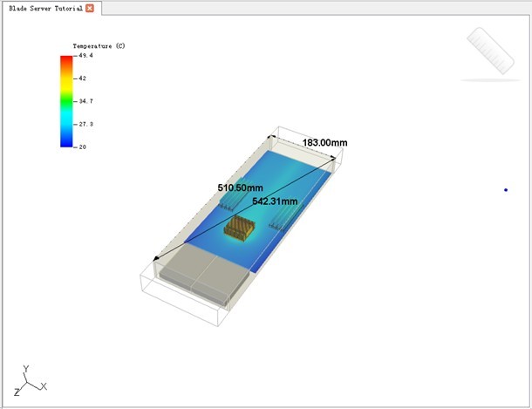The height and width of the screenshot is (409, 532).
Task: Click the arrowhead at diagonal measurement start
Action: [x=157, y=258]
